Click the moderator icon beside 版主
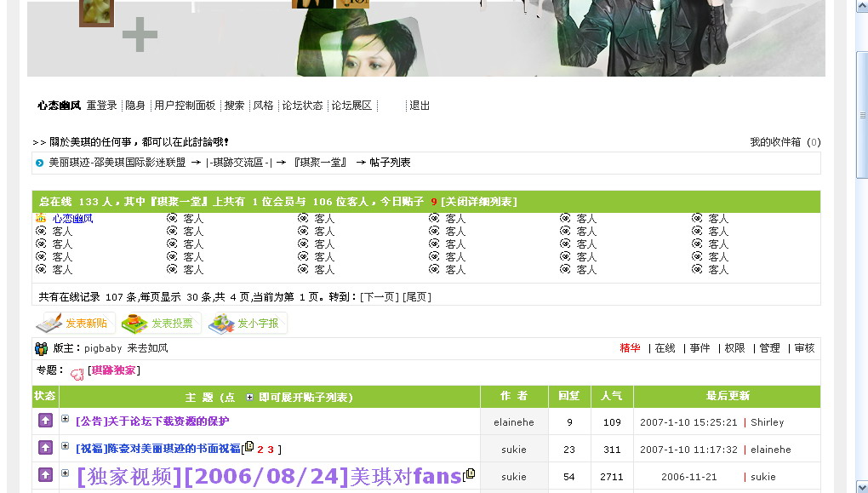This screenshot has height=493, width=868. pos(41,348)
